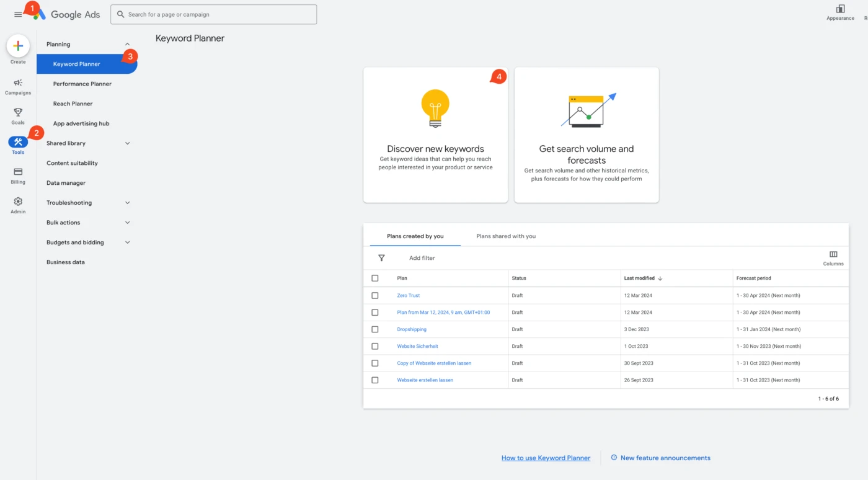
Task: Click the chart icon on forecasts card
Action: [x=588, y=110]
